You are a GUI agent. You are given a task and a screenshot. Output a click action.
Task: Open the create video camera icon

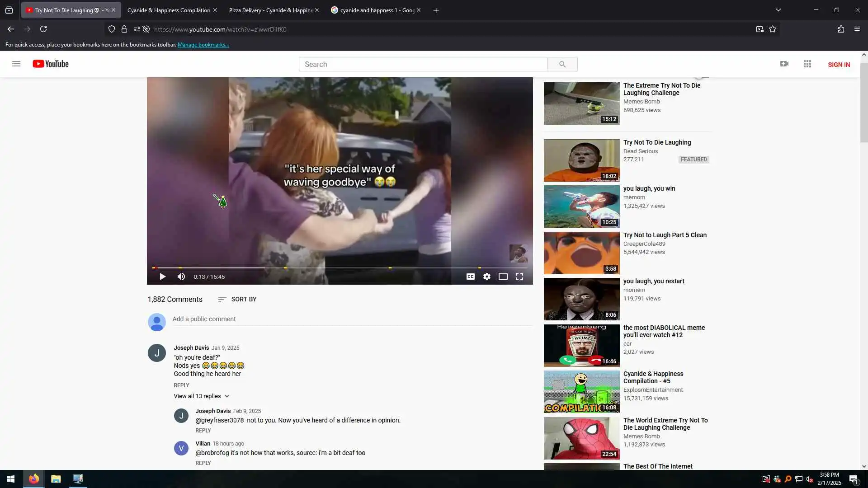tap(784, 64)
